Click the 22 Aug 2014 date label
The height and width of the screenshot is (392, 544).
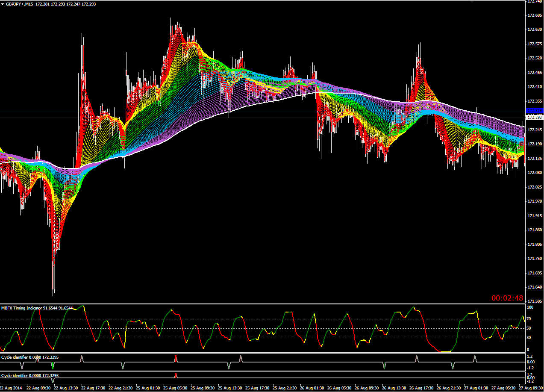11,388
